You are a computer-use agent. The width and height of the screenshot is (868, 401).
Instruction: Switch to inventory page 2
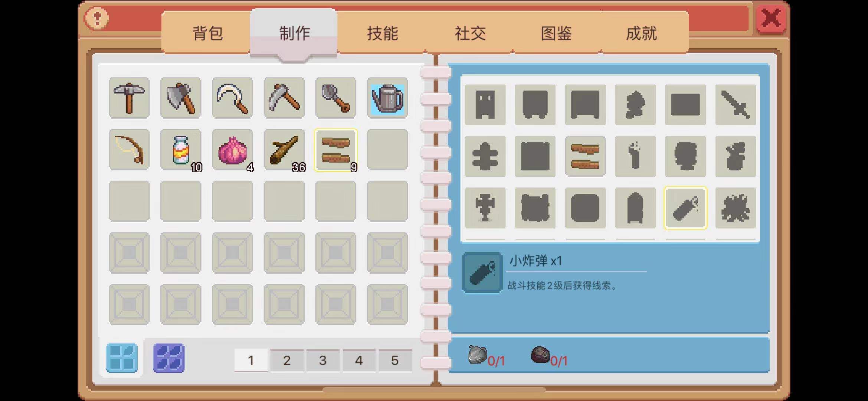pyautogui.click(x=287, y=360)
